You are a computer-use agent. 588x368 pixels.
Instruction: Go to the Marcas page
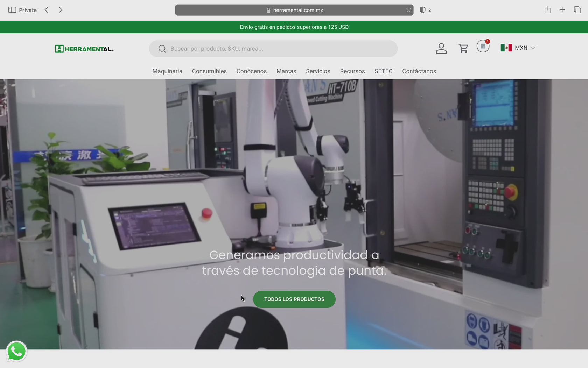286,71
